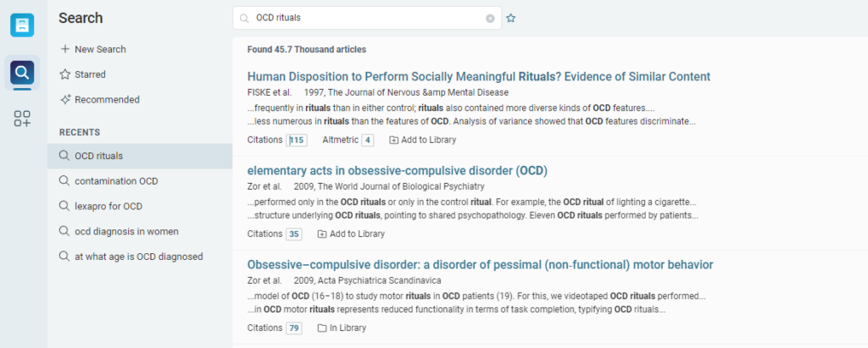
Task: Open article 'Human Disposition to Perform Socially Meaningful Rituals'
Action: pos(478,77)
